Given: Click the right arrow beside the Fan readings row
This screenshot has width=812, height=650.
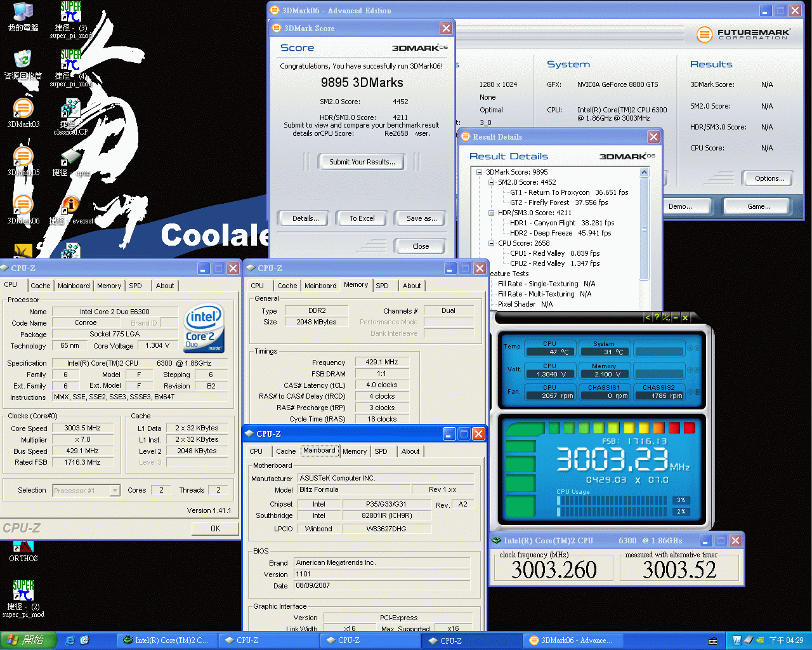Looking at the screenshot, I should pos(697,394).
